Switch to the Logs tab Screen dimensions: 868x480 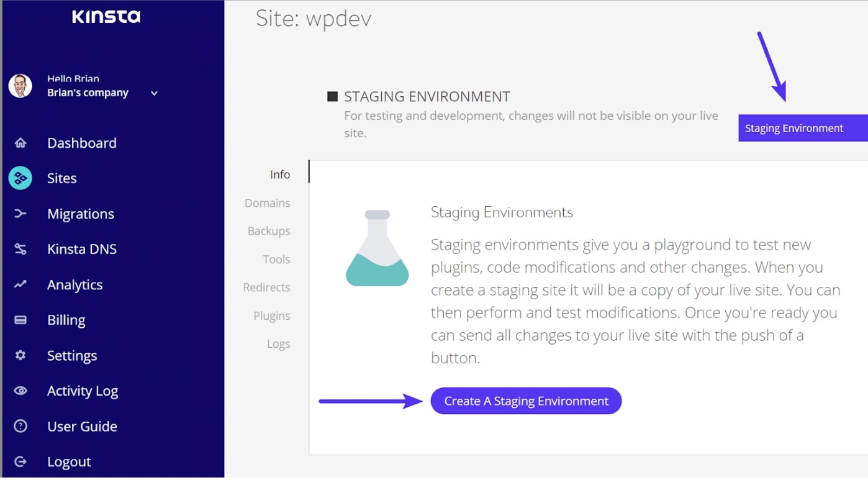coord(278,344)
